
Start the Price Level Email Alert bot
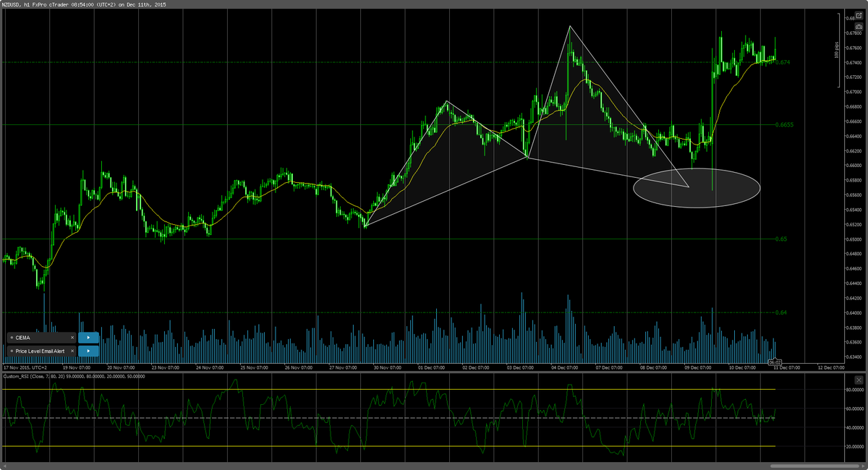point(88,351)
